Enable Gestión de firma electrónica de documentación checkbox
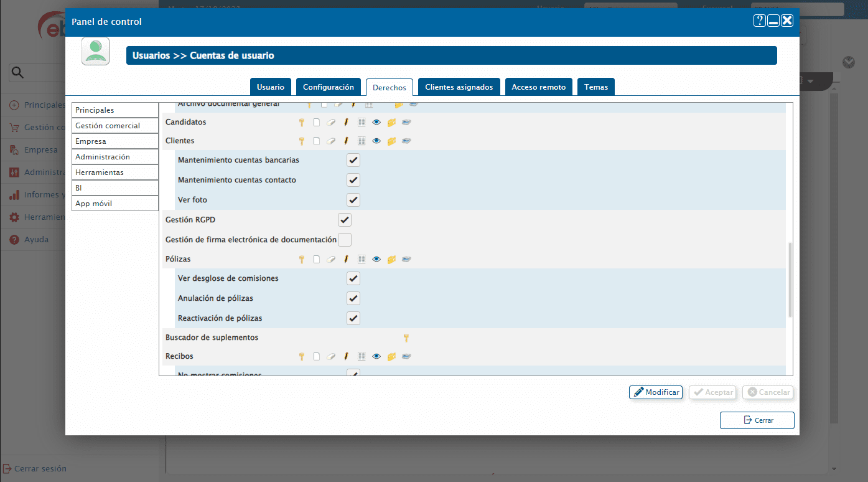868x482 pixels. 345,240
